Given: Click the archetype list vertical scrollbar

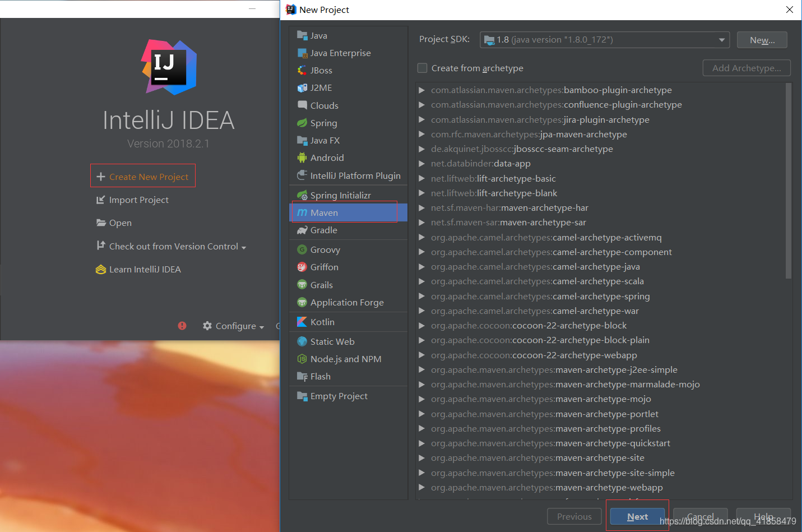Looking at the screenshot, I should 789,181.
